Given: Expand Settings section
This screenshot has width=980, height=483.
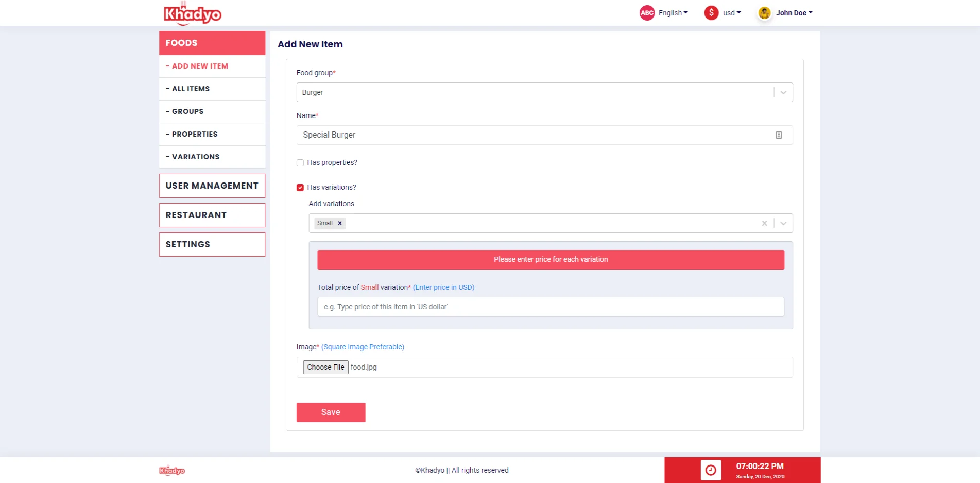Looking at the screenshot, I should pyautogui.click(x=212, y=244).
